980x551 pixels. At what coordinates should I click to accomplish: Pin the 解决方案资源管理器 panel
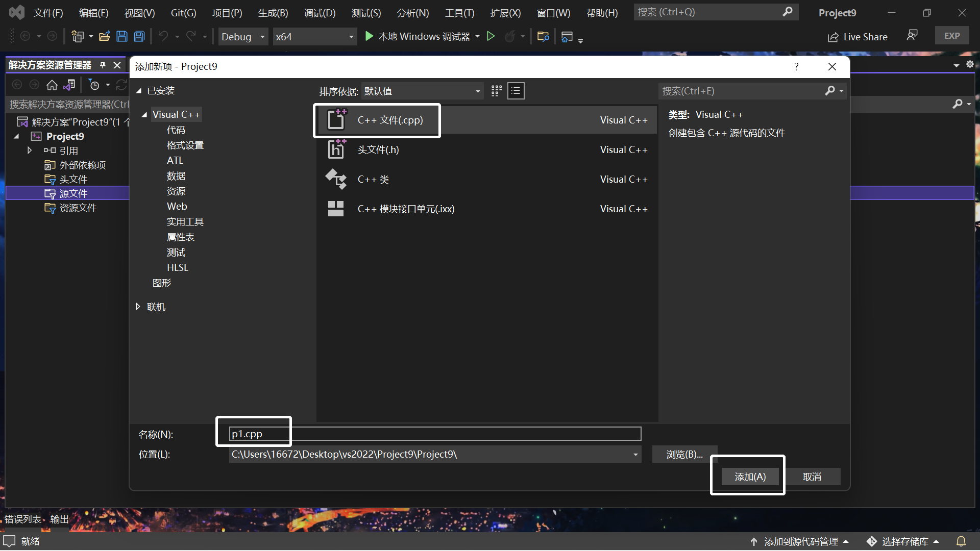tap(102, 65)
